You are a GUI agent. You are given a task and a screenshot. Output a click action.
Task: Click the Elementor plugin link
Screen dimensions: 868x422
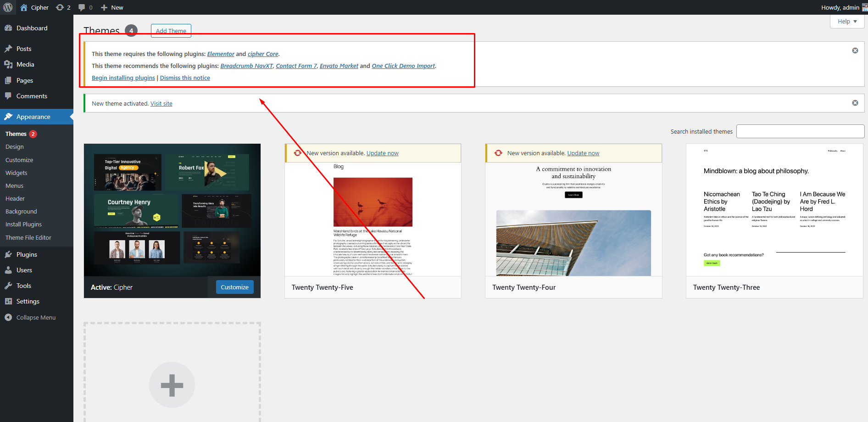[220, 54]
